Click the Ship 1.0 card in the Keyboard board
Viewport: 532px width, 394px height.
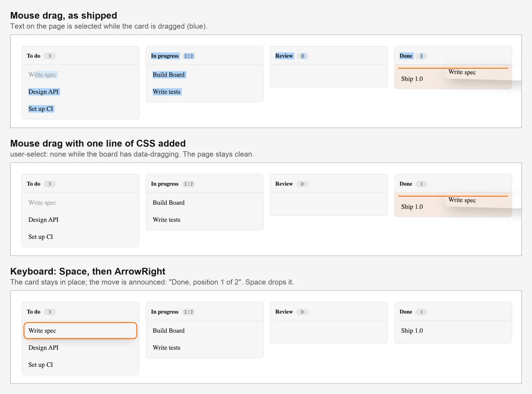click(453, 331)
